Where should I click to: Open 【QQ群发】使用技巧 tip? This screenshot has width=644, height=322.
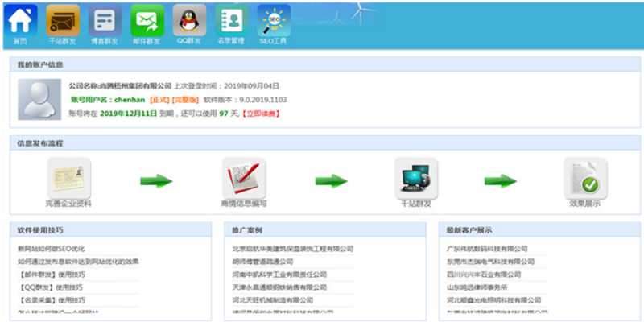[x=50, y=287]
